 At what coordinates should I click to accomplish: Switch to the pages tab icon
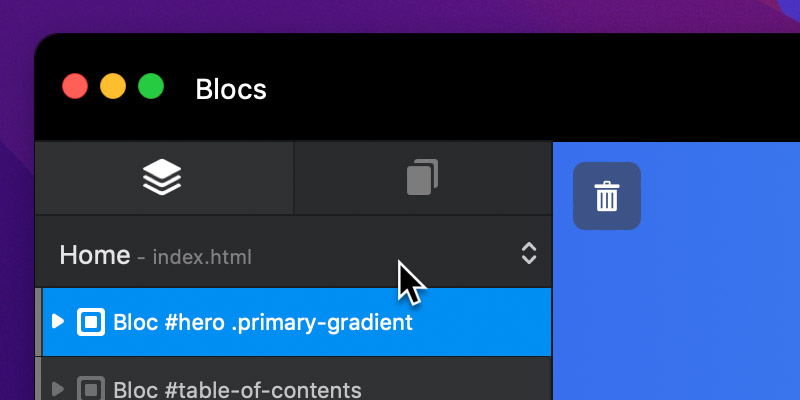coord(422,178)
